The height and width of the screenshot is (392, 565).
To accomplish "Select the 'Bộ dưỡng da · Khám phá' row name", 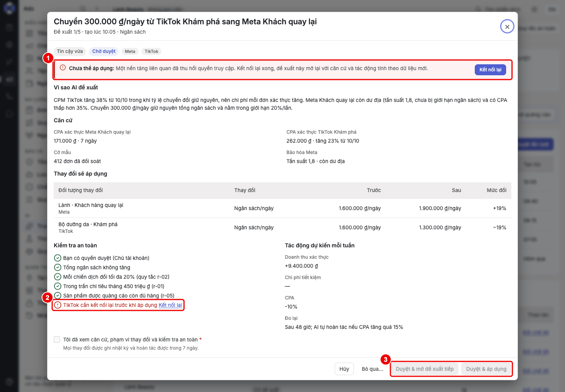I will [88, 224].
